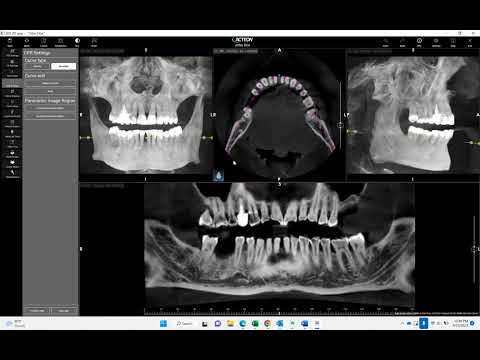Click the half-filled contrast circle icon in top toolbar

click(x=77, y=42)
